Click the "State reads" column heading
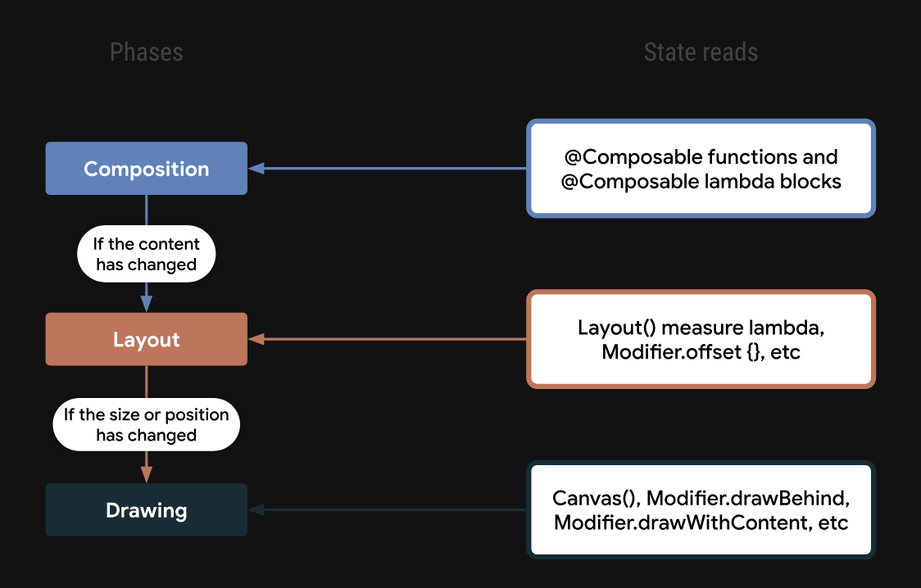This screenshot has height=588, width=921. click(x=701, y=53)
